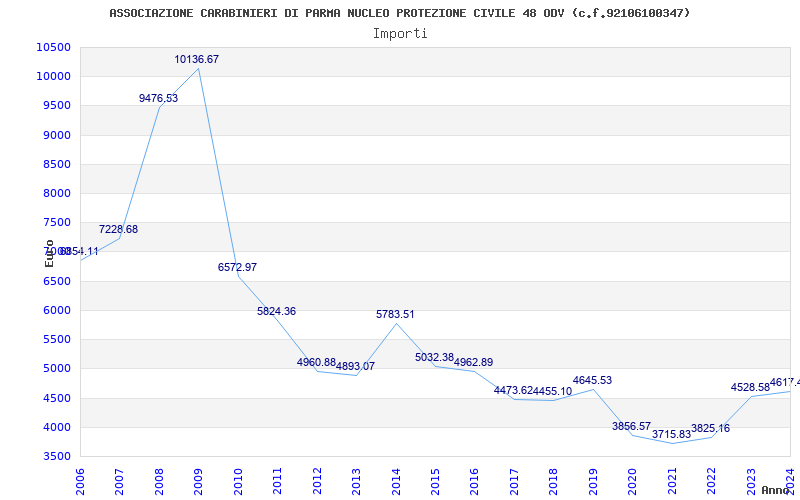Click the x-axis year 2023
Image resolution: width=800 pixels, height=500 pixels.
click(x=752, y=482)
